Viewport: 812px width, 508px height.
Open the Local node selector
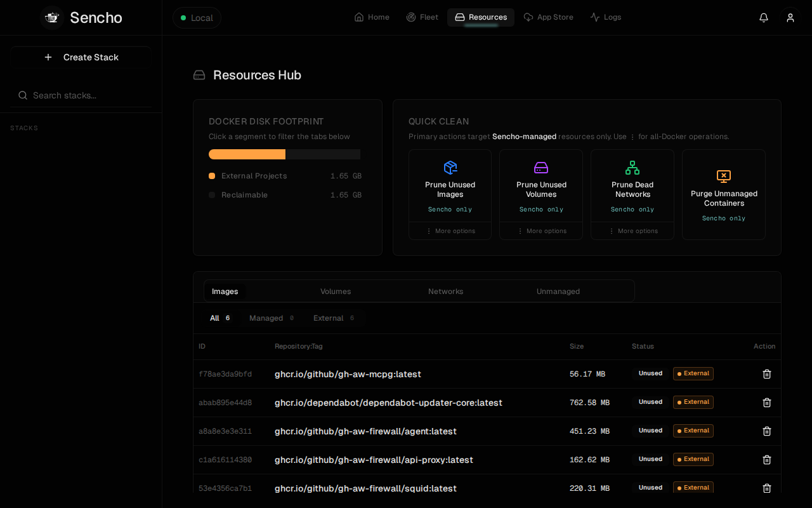[197, 18]
